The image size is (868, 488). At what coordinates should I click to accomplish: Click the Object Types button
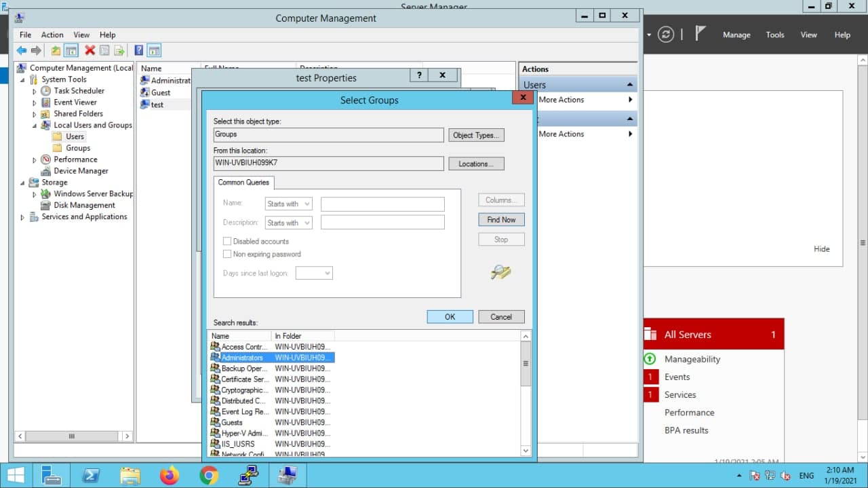point(476,135)
